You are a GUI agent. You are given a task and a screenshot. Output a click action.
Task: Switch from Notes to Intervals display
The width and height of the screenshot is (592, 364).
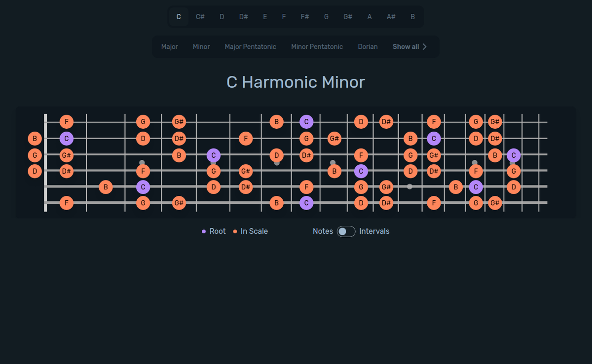pyautogui.click(x=345, y=231)
